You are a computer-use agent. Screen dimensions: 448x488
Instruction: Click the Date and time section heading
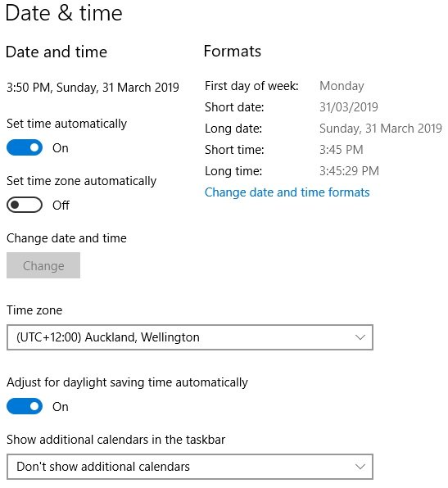click(57, 52)
